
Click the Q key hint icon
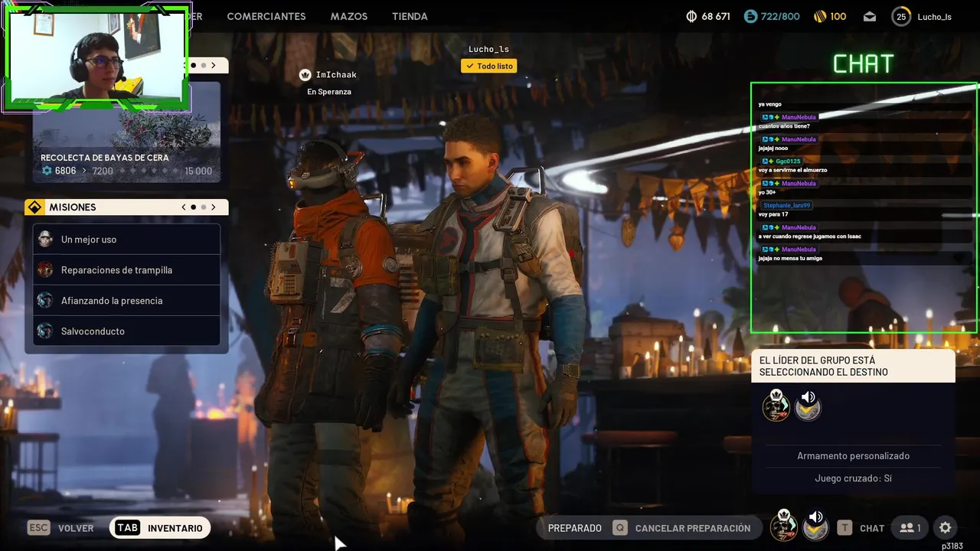[619, 527]
